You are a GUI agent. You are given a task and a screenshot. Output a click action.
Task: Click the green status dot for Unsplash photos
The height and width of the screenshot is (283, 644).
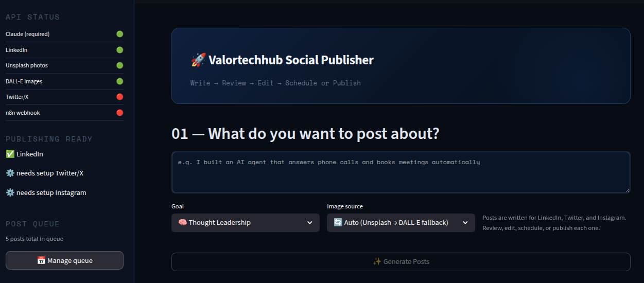(119, 65)
